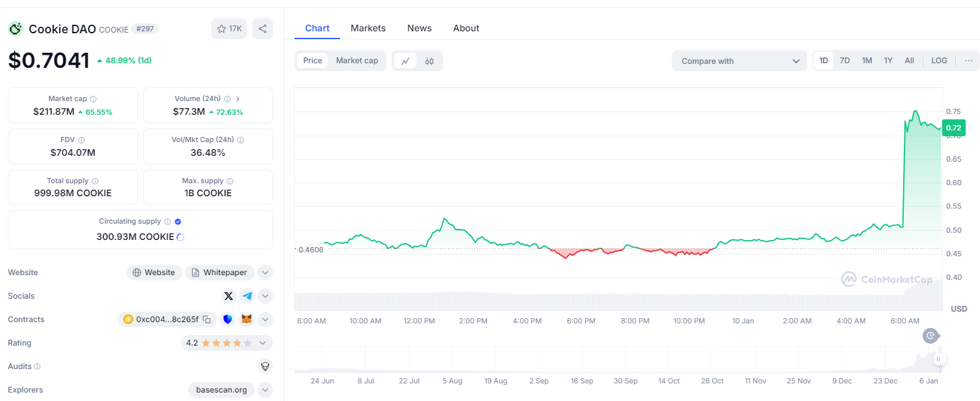Click the 1B COOKIE max supply
980x401 pixels.
tap(208, 193)
